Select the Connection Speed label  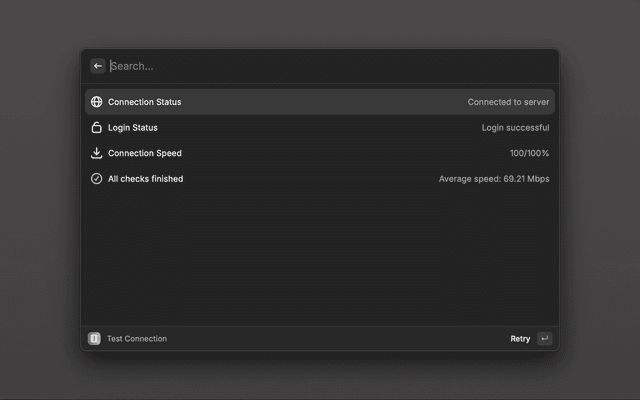pyautogui.click(x=144, y=153)
